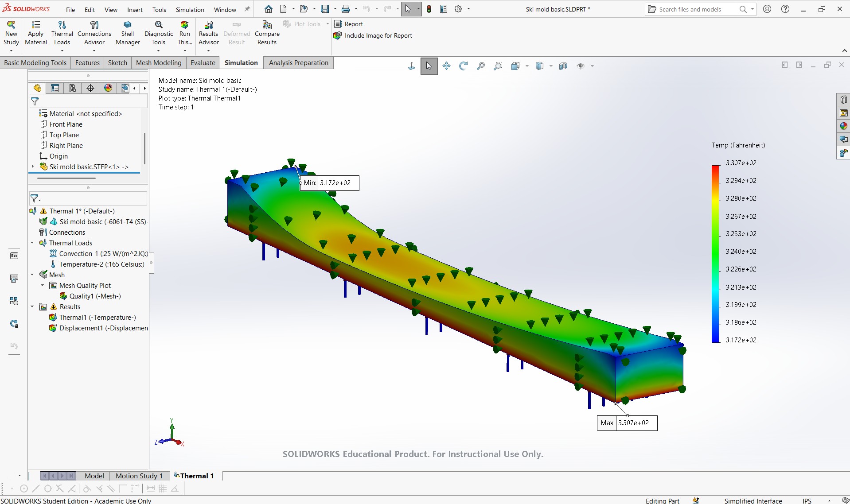Create a new document icon
This screenshot has width=850, height=504.
283,9
